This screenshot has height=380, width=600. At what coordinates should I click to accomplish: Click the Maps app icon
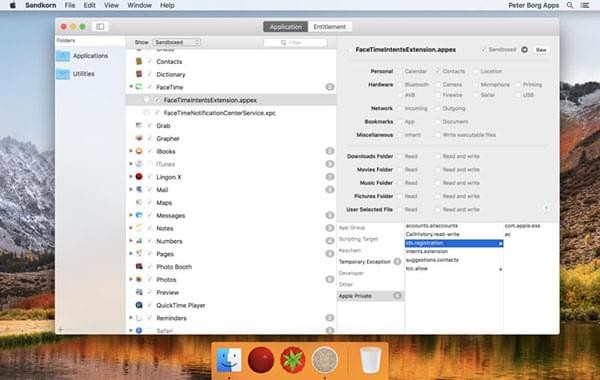(x=139, y=202)
